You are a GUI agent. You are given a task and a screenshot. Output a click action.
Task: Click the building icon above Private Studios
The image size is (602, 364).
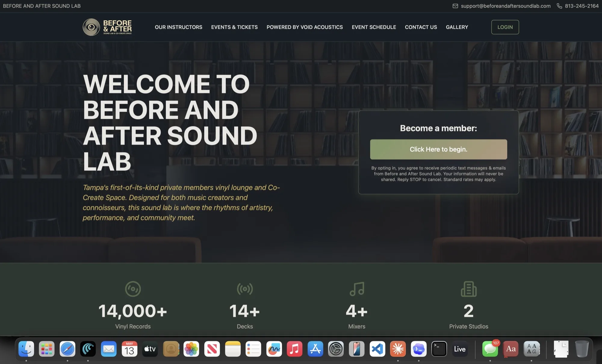coord(469,289)
